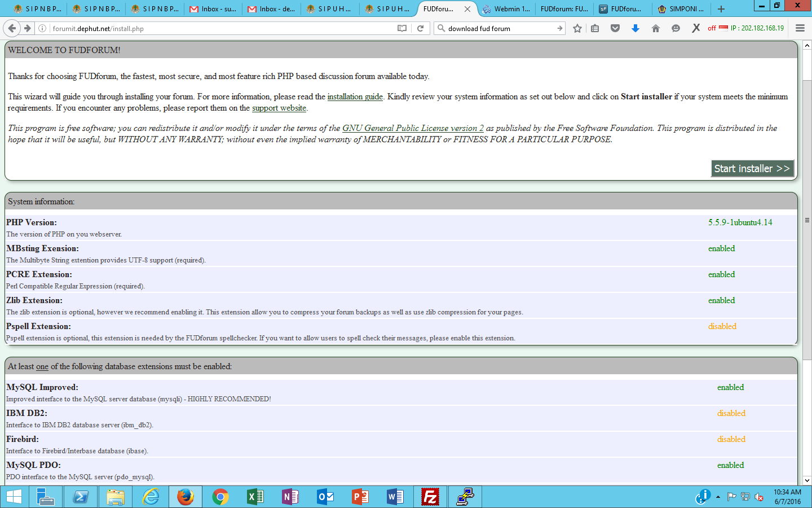Viewport: 812px width, 508px height.
Task: Click the network tray icon
Action: [745, 497]
